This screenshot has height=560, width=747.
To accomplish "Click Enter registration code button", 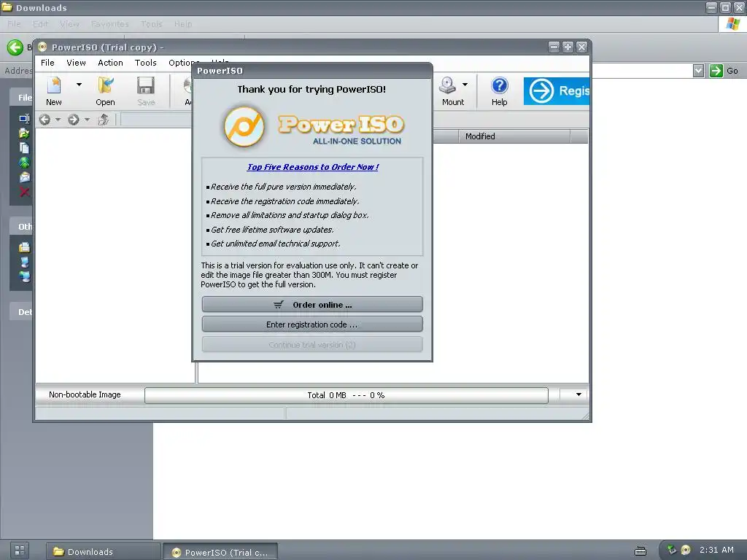I will (x=312, y=324).
